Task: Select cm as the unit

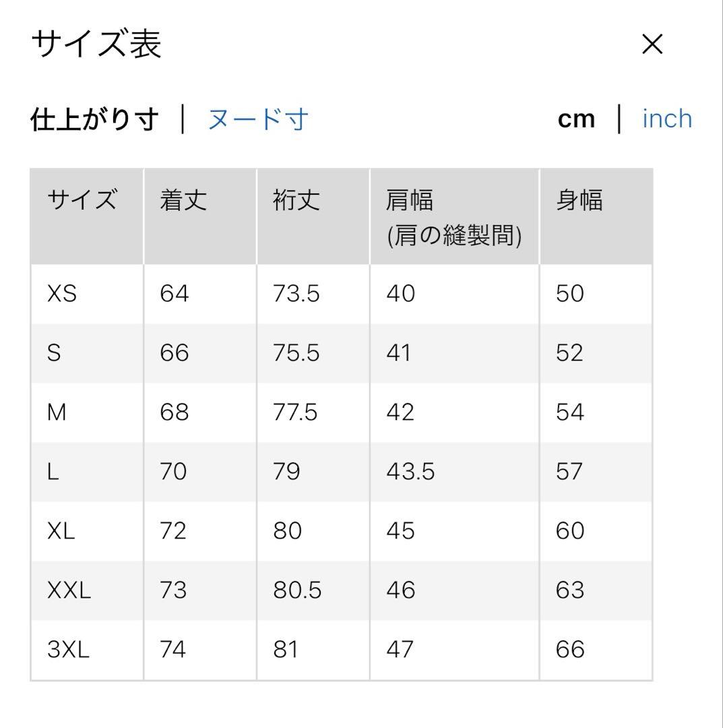Action: pos(576,119)
